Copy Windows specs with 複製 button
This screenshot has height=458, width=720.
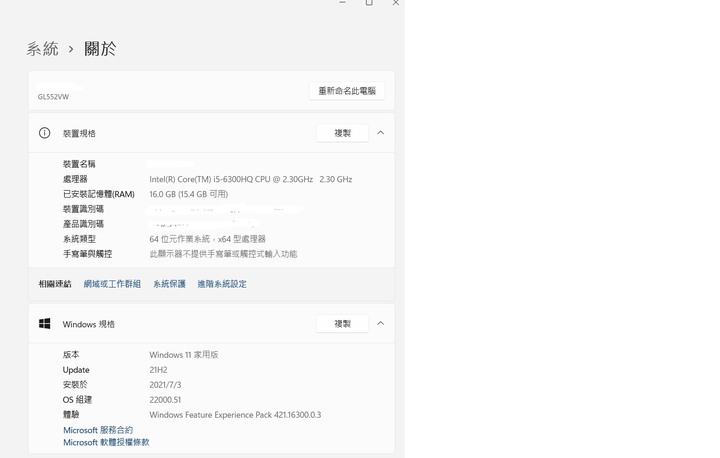point(343,324)
